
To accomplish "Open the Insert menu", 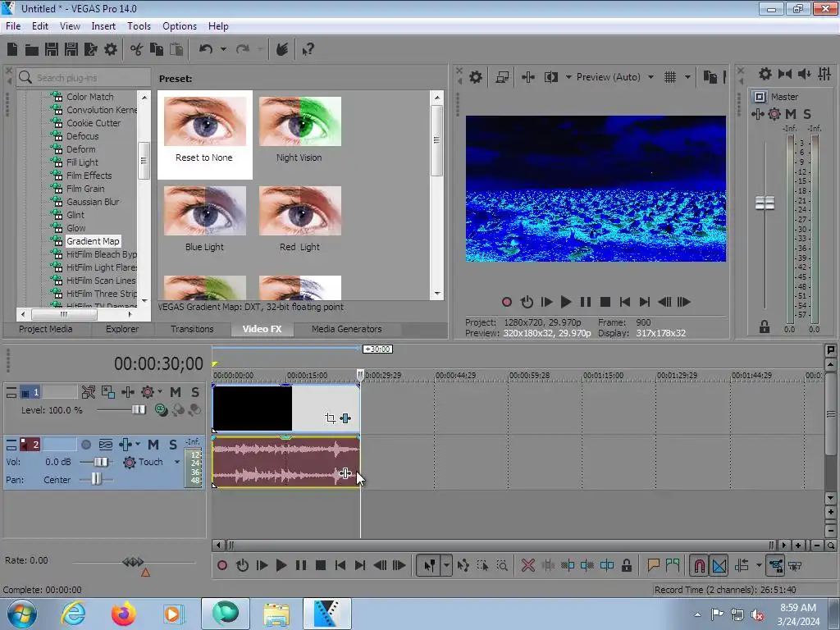I will tap(103, 25).
